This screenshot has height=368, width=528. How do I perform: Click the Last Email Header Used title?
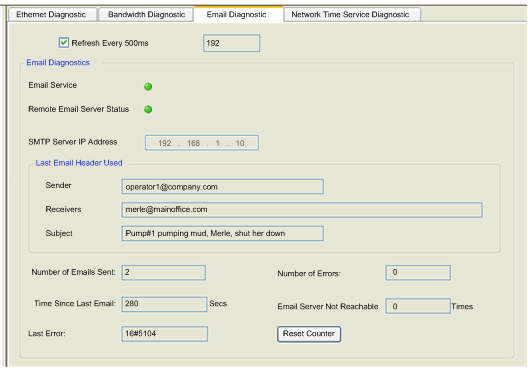coord(79,163)
